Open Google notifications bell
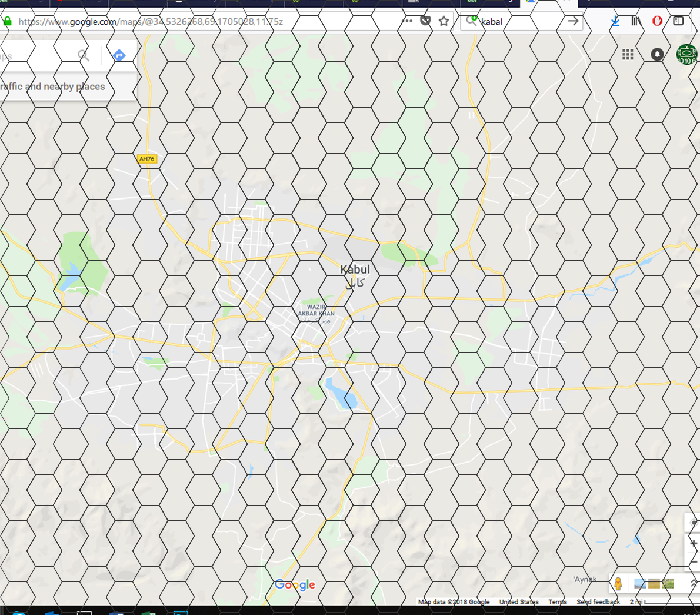The width and height of the screenshot is (700, 615). (656, 55)
